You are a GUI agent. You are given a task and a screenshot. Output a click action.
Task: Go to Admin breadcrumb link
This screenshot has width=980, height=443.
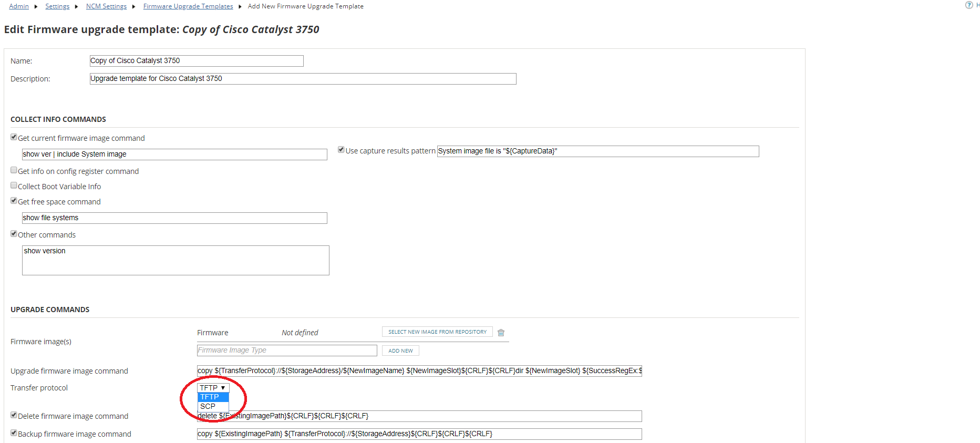(19, 6)
